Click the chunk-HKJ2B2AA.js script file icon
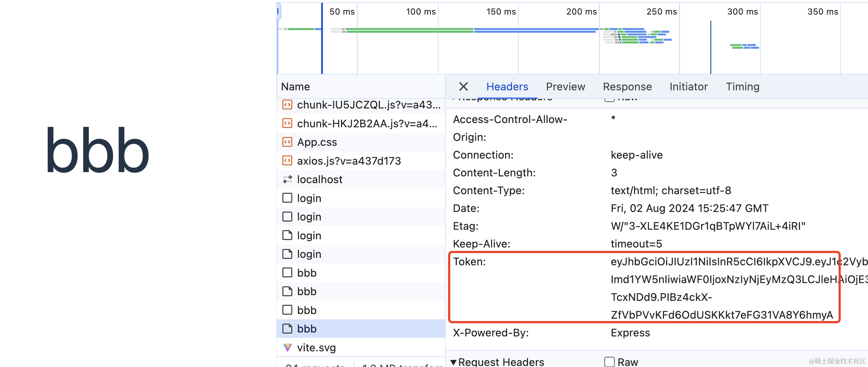The width and height of the screenshot is (868, 367). (x=287, y=123)
